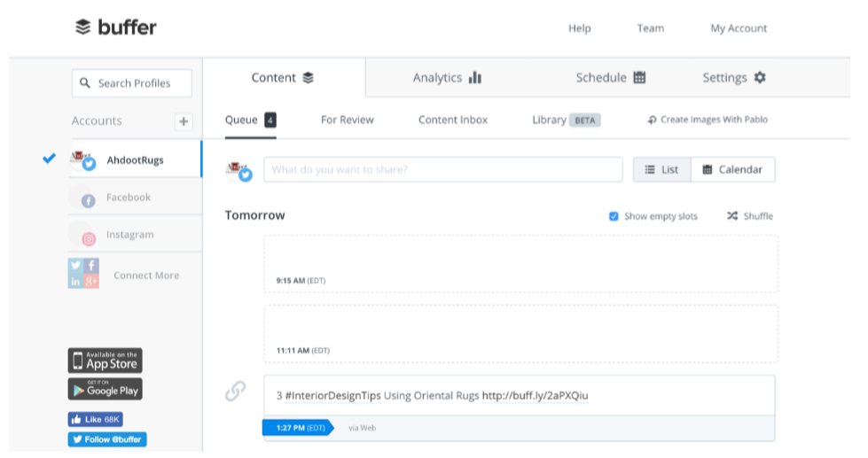Click the Accounts heading
The image size is (868, 458).
tap(97, 120)
